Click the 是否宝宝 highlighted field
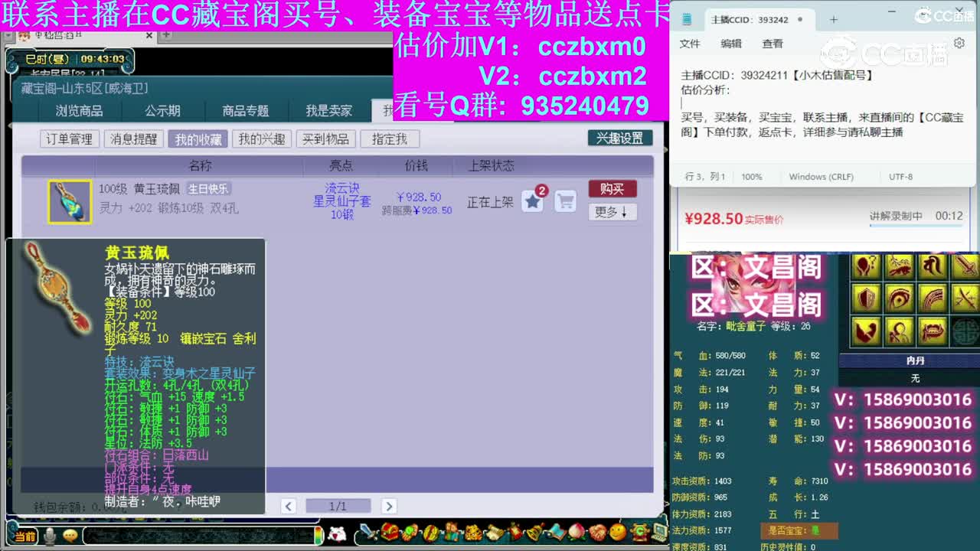 pyautogui.click(x=799, y=530)
